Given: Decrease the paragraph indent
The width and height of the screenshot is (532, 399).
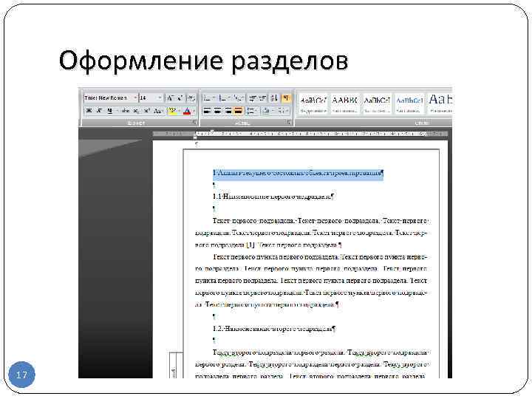Looking at the screenshot, I should [253, 98].
